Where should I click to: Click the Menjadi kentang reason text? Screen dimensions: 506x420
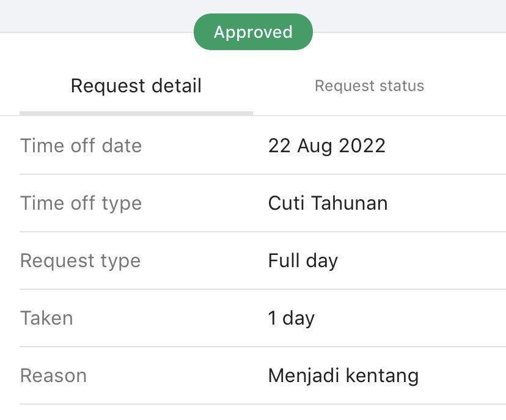[343, 376]
